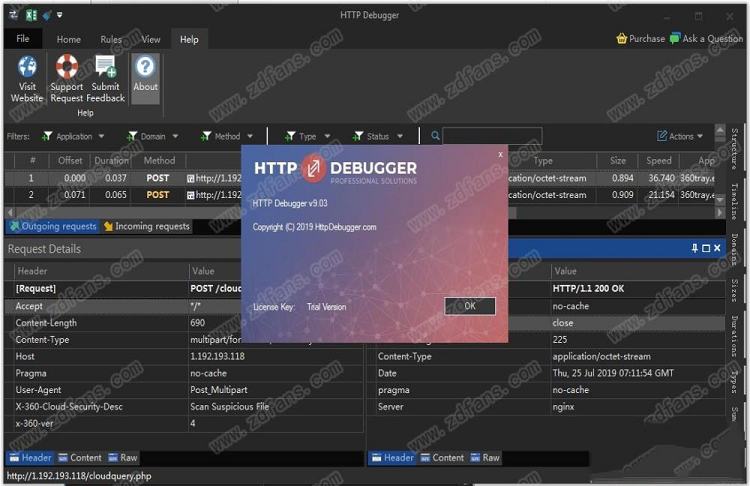Open the Types side tab
The image size is (750, 486).
734,382
